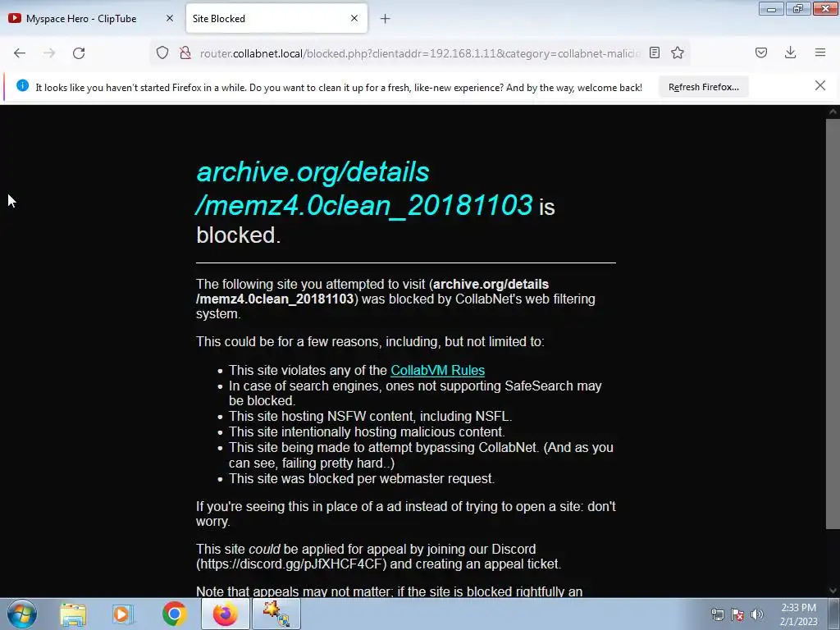Viewport: 840px width, 630px height.
Task: Reload the current page
Action: [x=79, y=53]
